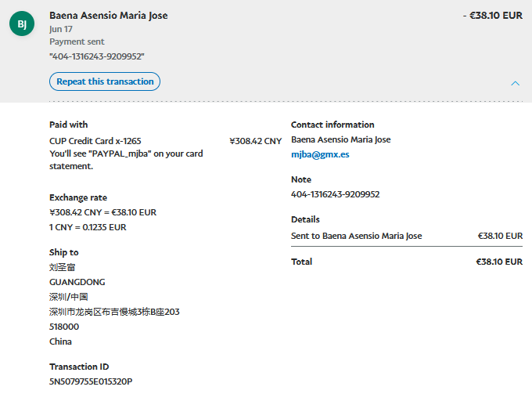Click the Contact information heading
The height and width of the screenshot is (412, 532).
[332, 125]
